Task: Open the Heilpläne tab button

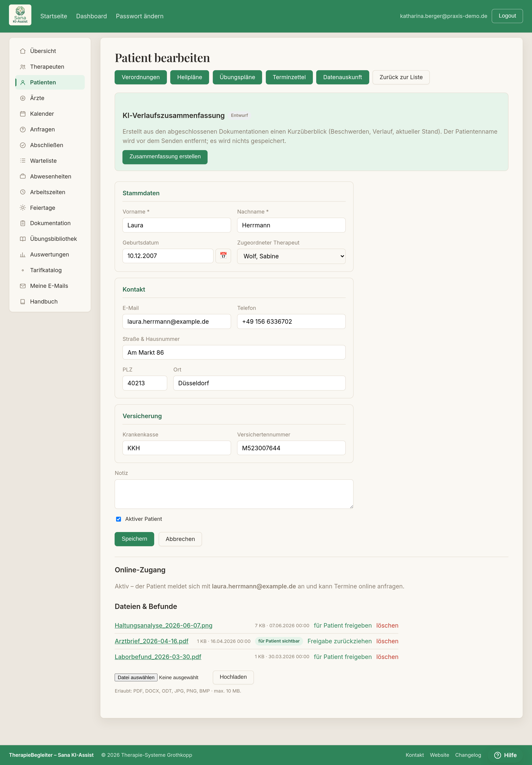Action: (189, 77)
